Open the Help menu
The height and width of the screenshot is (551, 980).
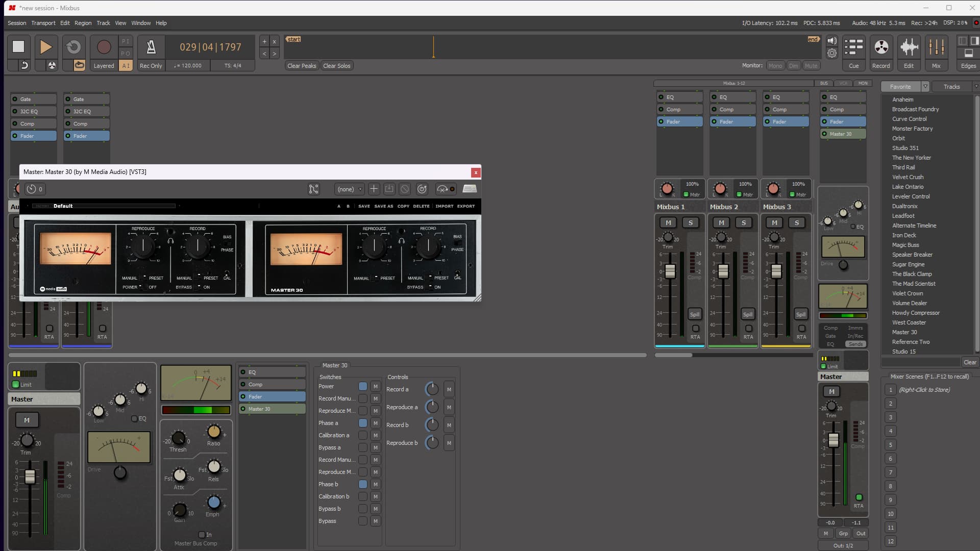pyautogui.click(x=161, y=23)
